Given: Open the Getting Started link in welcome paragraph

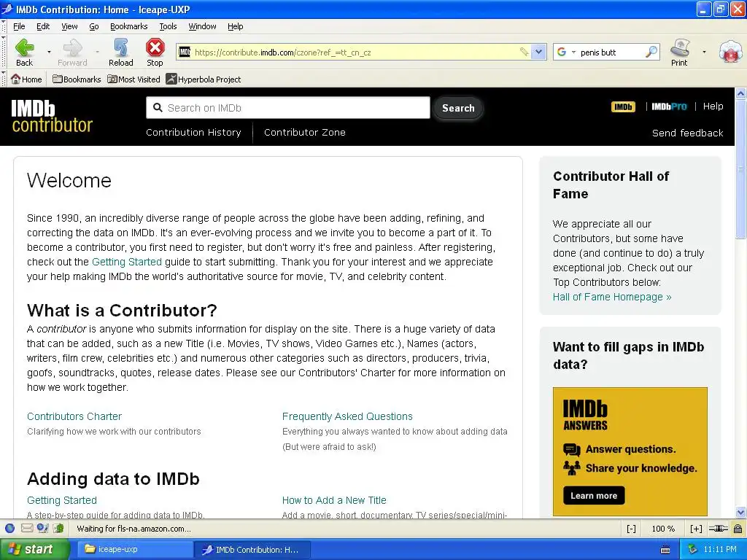Looking at the screenshot, I should pyautogui.click(x=127, y=262).
